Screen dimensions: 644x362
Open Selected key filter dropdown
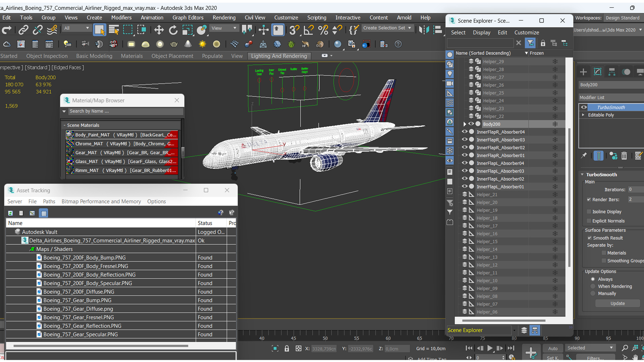tap(590, 348)
